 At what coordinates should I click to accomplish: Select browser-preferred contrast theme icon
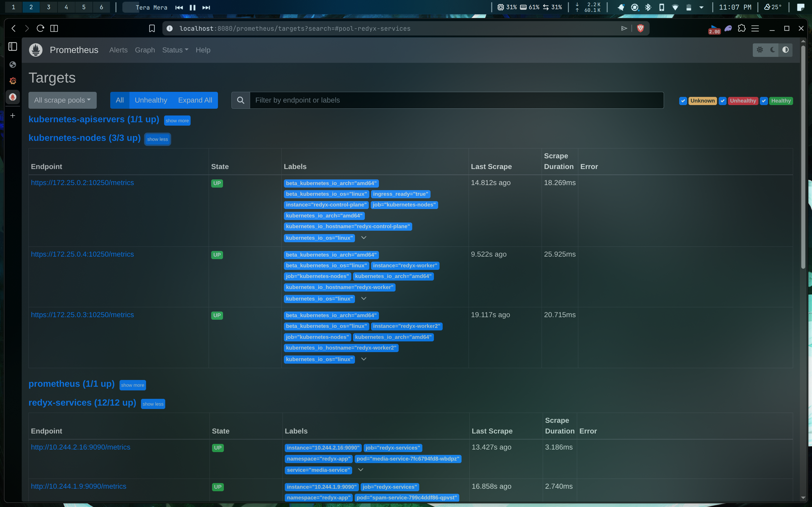(x=785, y=50)
